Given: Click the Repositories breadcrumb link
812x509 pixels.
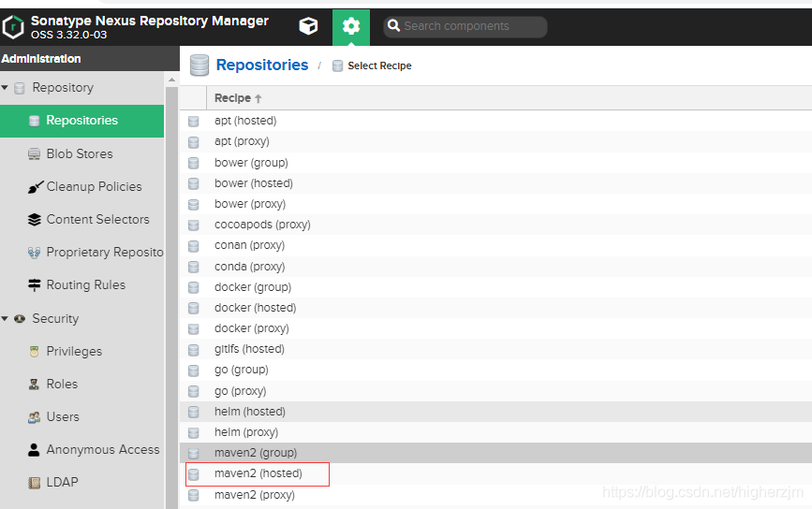Looking at the screenshot, I should (262, 65).
